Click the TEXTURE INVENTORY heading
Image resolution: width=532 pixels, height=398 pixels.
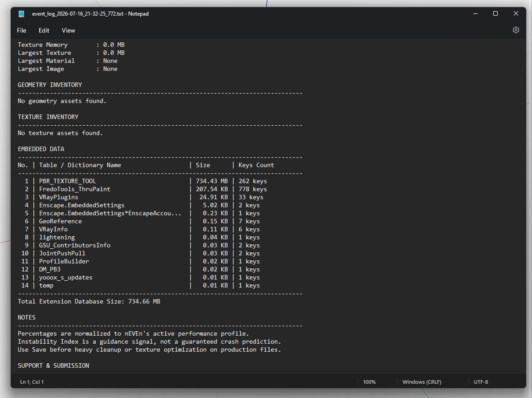[48, 117]
